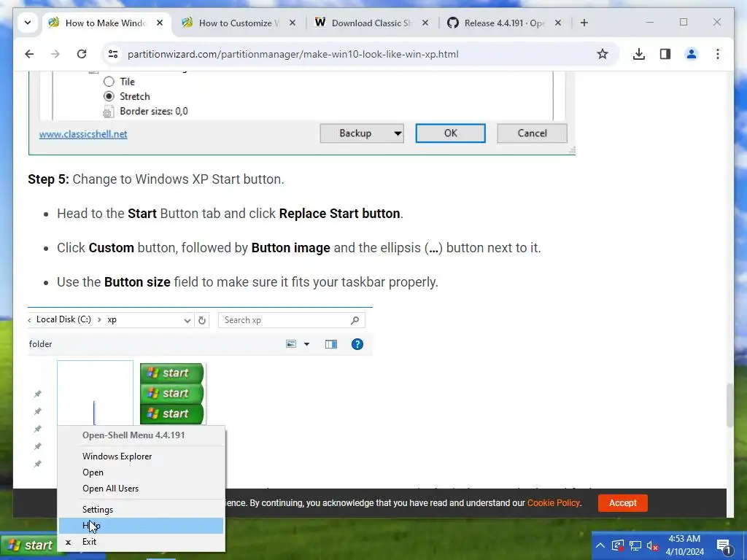Expand the xp path dropdown chevron
The height and width of the screenshot is (560, 747).
(187, 321)
